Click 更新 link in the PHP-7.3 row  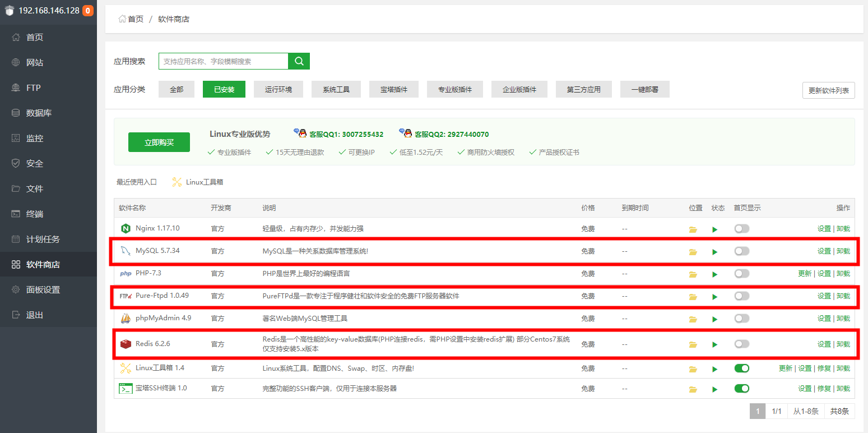click(x=805, y=274)
